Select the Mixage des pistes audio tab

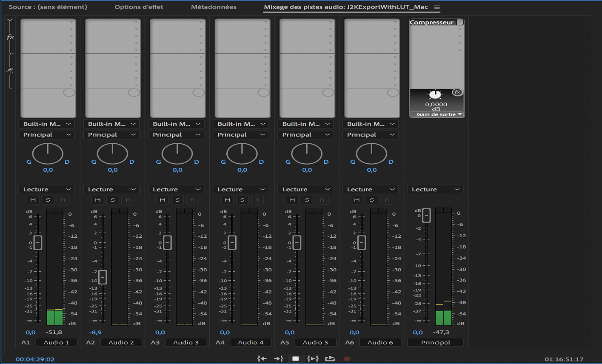(346, 7)
